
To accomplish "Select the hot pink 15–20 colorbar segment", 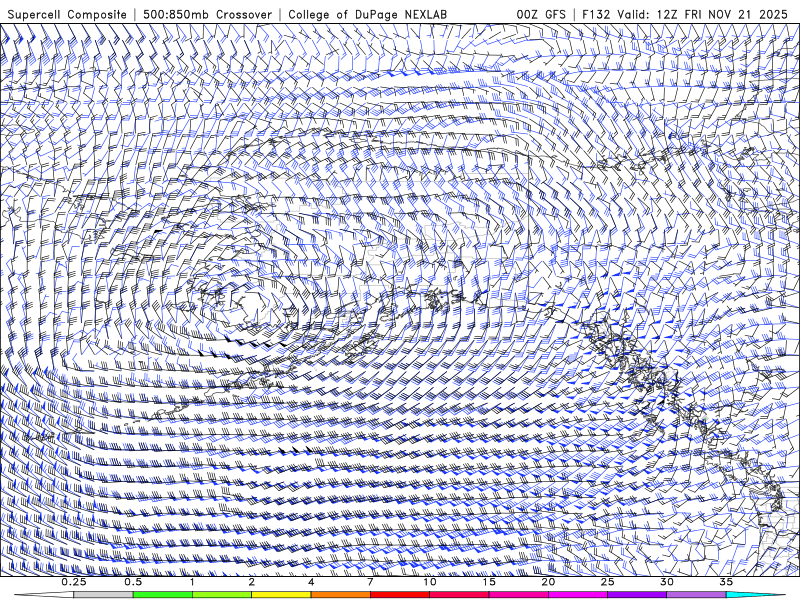I will (518, 595).
